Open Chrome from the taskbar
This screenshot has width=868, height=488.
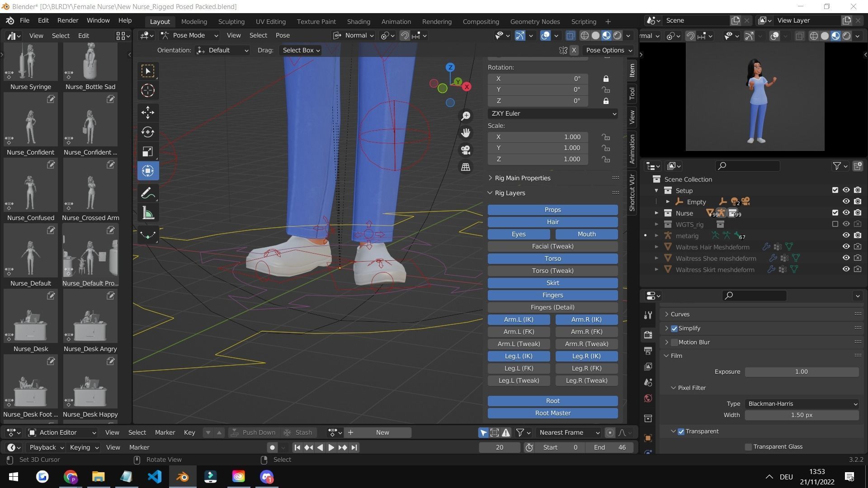pos(71,477)
